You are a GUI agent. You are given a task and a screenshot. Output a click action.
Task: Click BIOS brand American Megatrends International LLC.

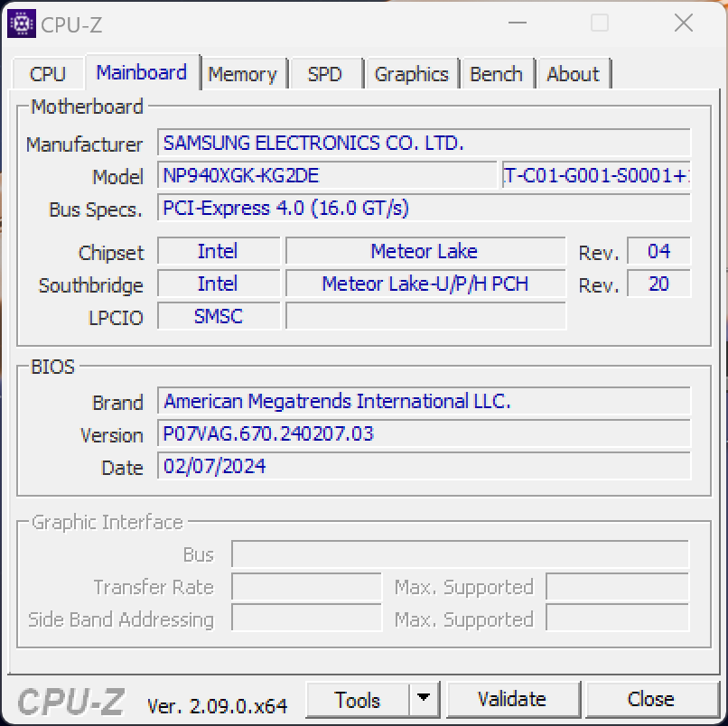424,401
